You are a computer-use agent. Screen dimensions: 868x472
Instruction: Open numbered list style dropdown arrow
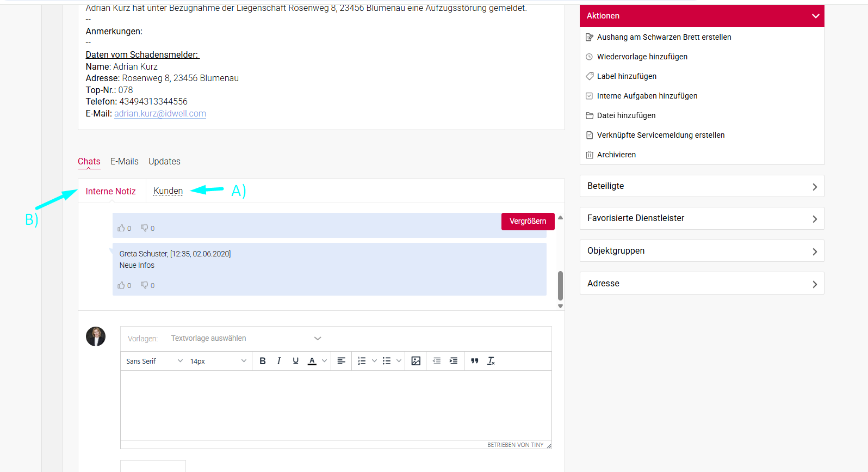[x=374, y=361]
